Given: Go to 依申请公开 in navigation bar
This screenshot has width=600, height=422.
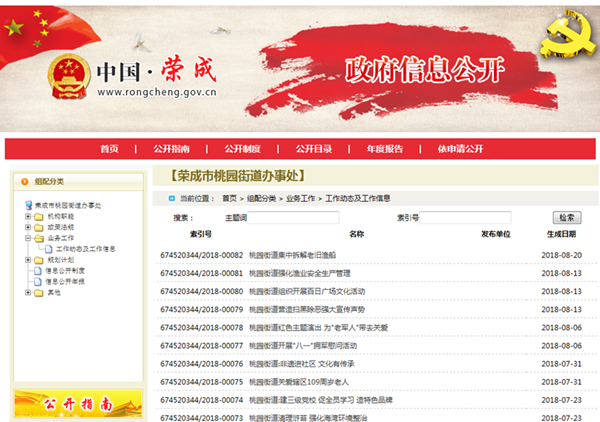Looking at the screenshot, I should (x=459, y=149).
